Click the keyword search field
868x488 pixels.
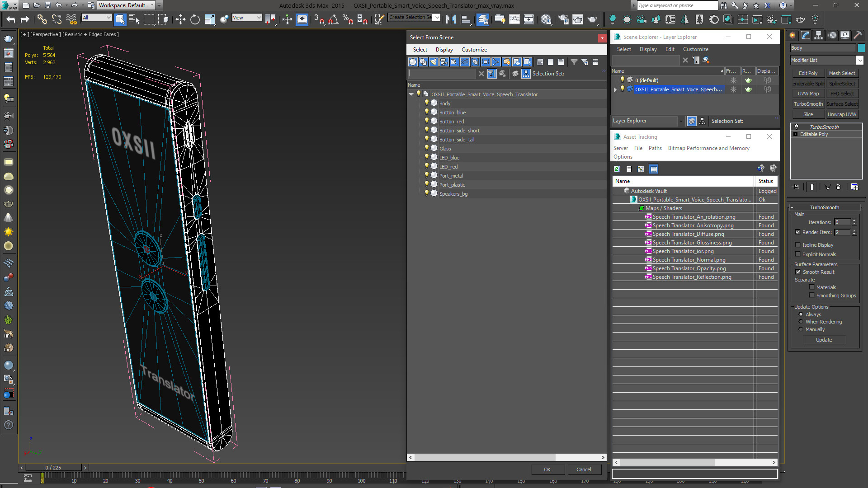coord(677,5)
